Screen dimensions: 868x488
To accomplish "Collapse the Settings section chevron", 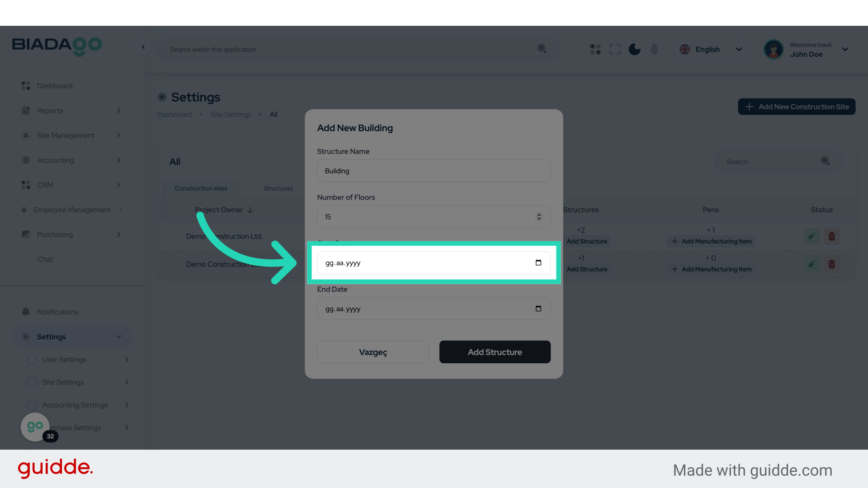I will (x=119, y=337).
